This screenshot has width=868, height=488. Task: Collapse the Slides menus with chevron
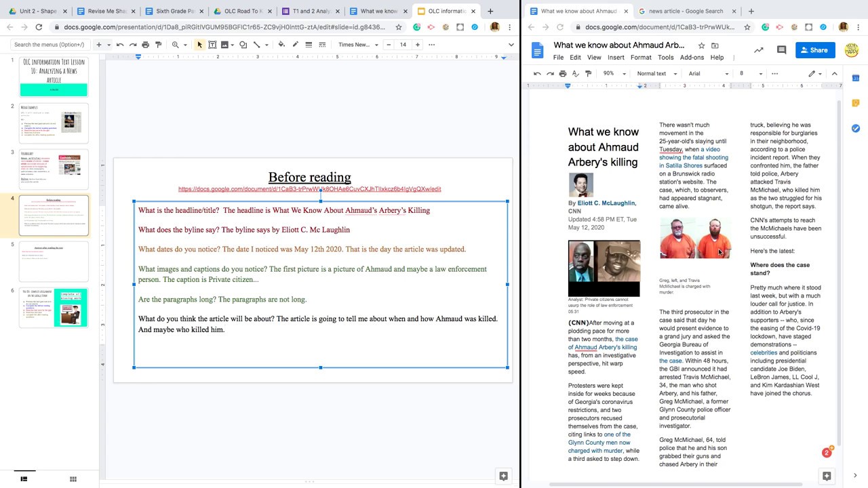(x=511, y=45)
